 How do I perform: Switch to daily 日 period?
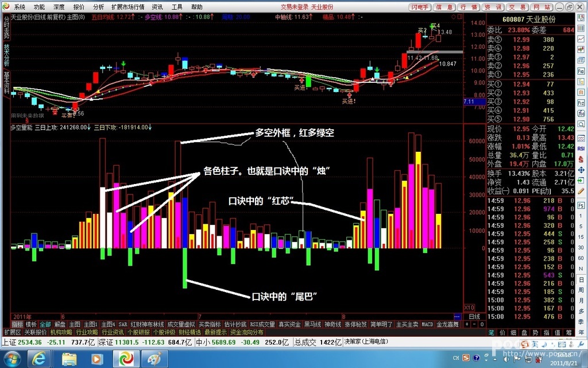[581, 280]
